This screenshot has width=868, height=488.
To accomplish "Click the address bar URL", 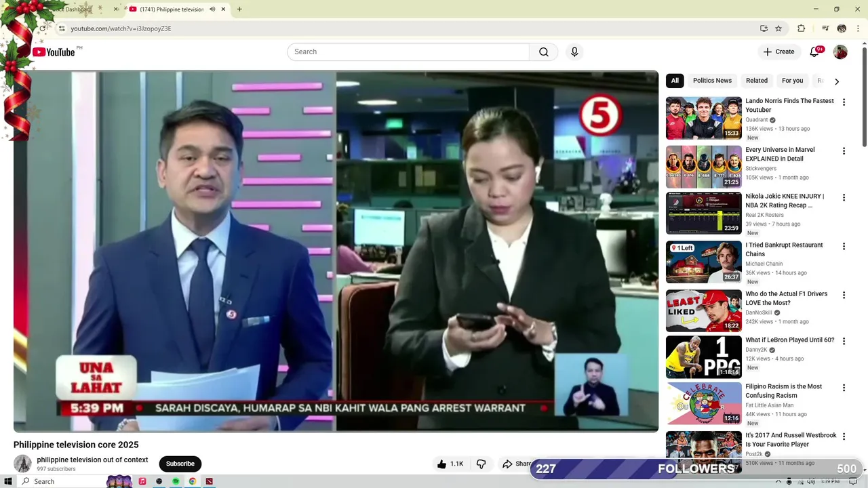I will 121,28.
